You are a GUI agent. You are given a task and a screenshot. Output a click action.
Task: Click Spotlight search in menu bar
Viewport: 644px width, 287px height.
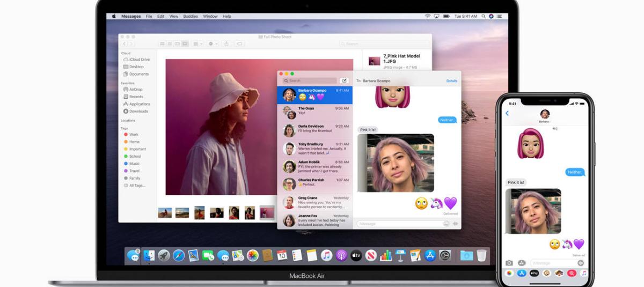tap(484, 16)
